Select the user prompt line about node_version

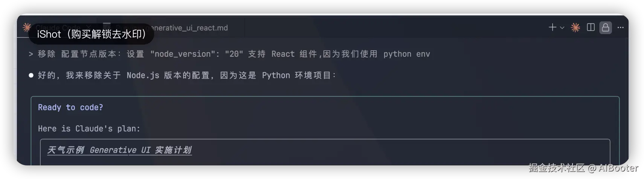pyautogui.click(x=233, y=54)
